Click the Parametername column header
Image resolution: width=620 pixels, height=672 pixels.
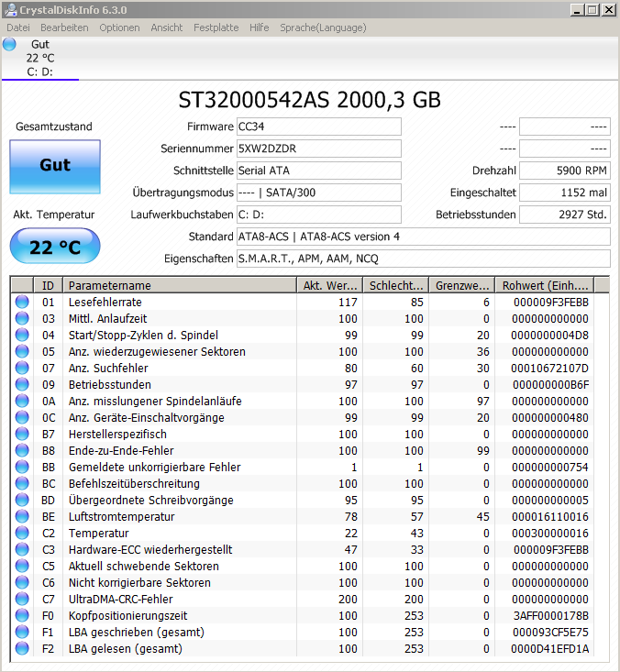click(180, 285)
